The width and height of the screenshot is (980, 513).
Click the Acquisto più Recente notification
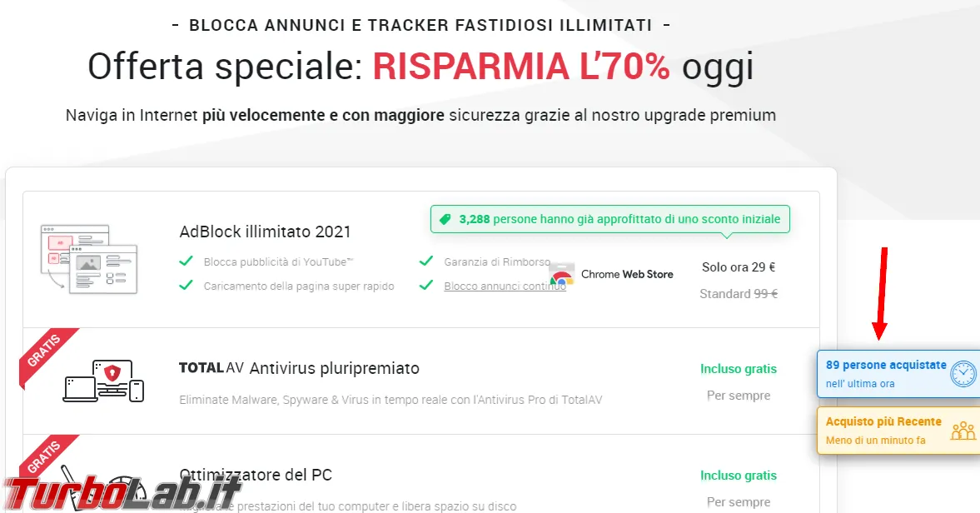point(898,431)
